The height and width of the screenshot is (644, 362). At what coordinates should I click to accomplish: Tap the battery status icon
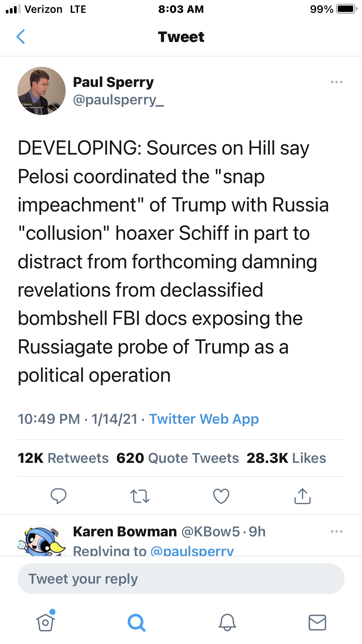click(346, 9)
